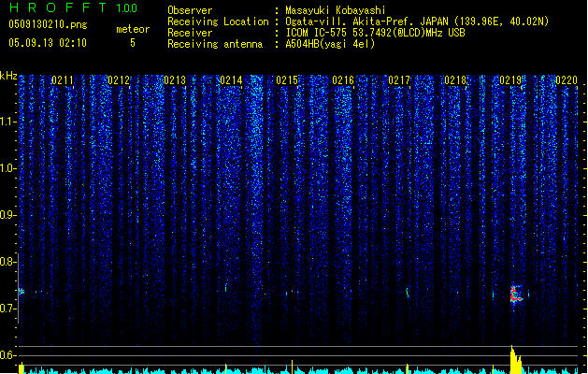The width and height of the screenshot is (588, 374).
Task: Click the antenna A504HB(yagi 4el) text
Action: tap(330, 44)
